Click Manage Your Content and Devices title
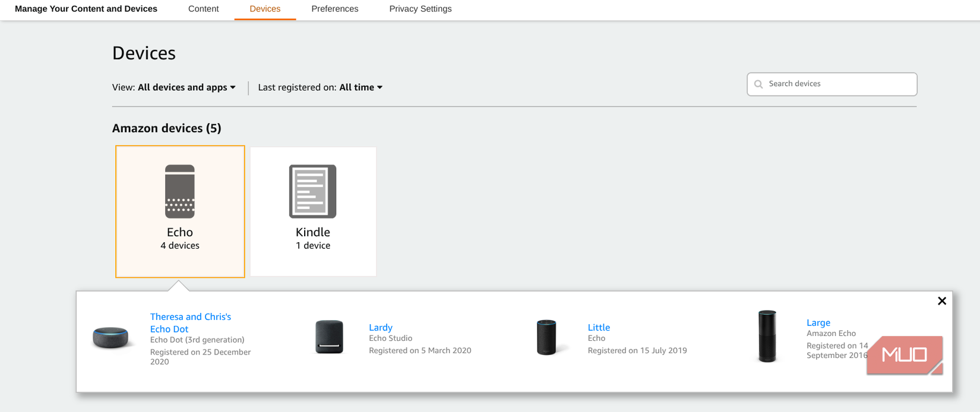The image size is (980, 412). pyautogui.click(x=86, y=9)
